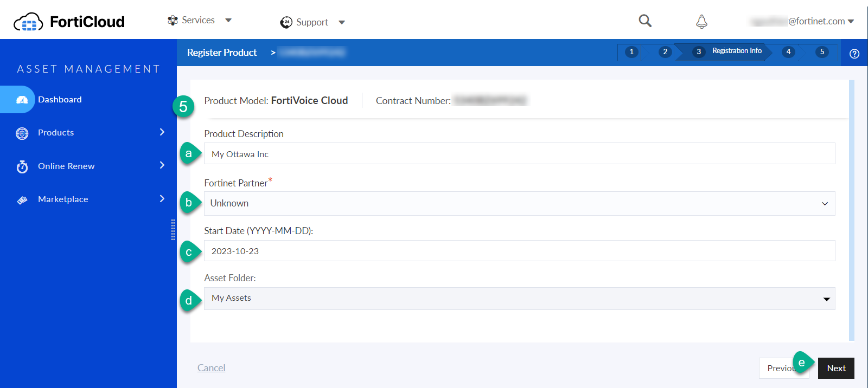Open the notifications bell
The image size is (868, 388).
click(701, 22)
